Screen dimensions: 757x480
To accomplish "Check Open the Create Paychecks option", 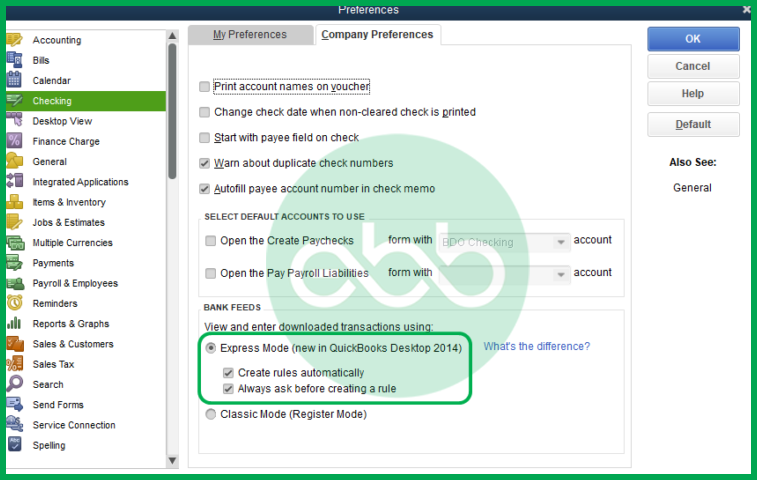I will [x=210, y=240].
